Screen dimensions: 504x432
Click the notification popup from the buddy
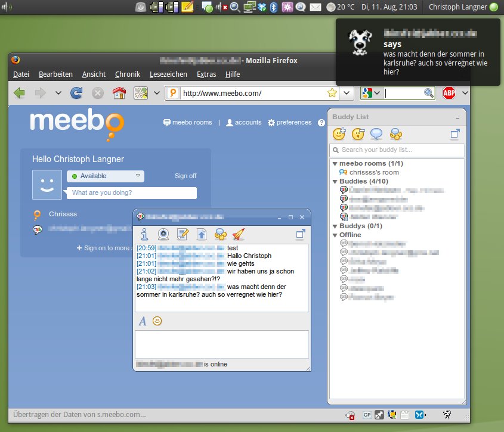pos(418,52)
